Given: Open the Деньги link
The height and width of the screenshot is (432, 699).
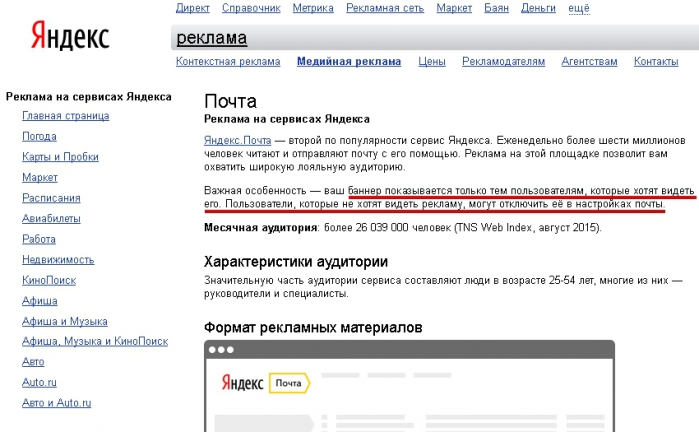Looking at the screenshot, I should 538,8.
